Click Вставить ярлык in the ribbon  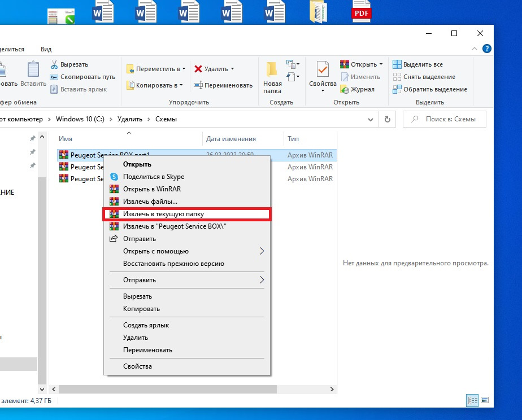pyautogui.click(x=79, y=89)
